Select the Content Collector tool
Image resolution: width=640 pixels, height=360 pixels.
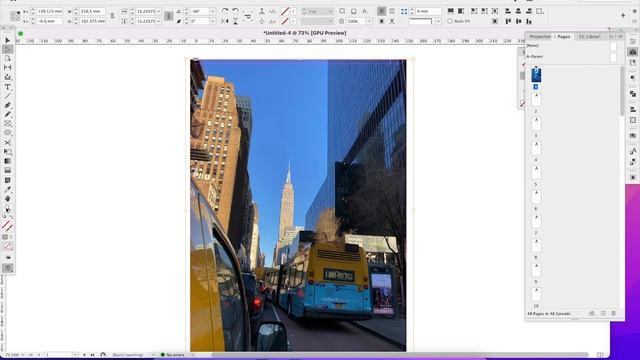point(7,77)
